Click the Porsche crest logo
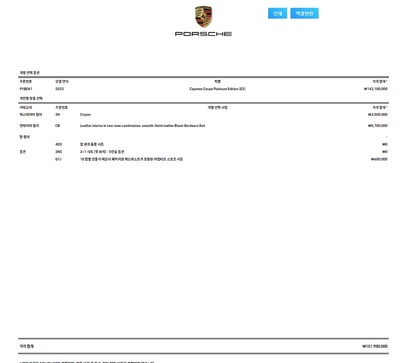 pos(203,17)
